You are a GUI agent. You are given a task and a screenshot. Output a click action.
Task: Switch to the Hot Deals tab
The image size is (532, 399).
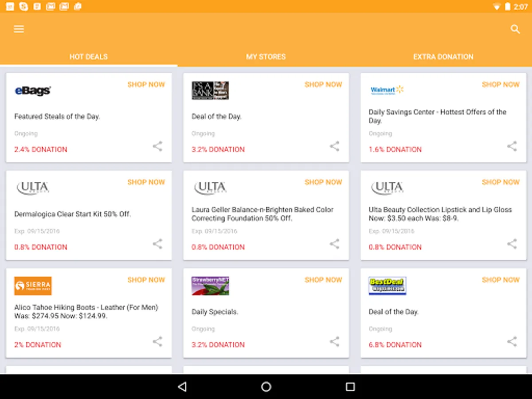click(89, 57)
